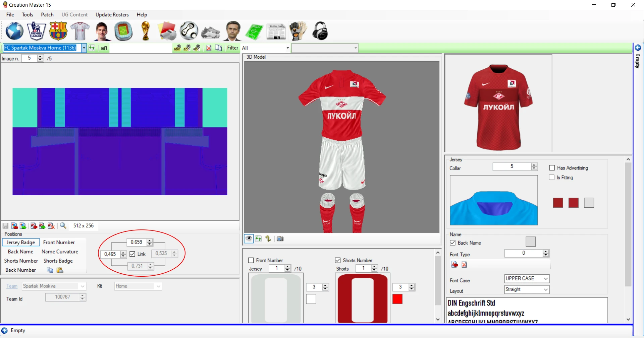This screenshot has width=644, height=338.
Task: Open the Stadium editor icon
Action: pos(123,31)
